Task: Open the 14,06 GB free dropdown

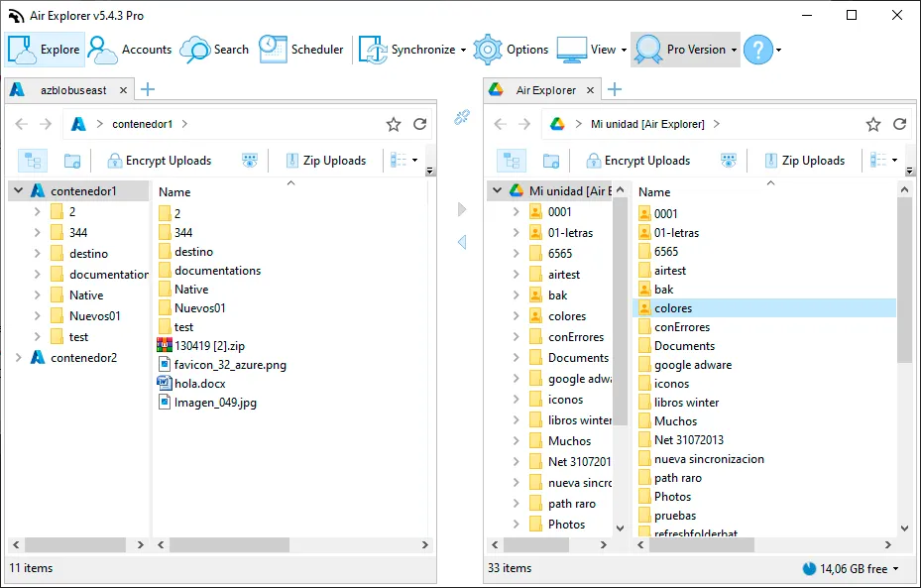Action: [x=850, y=568]
